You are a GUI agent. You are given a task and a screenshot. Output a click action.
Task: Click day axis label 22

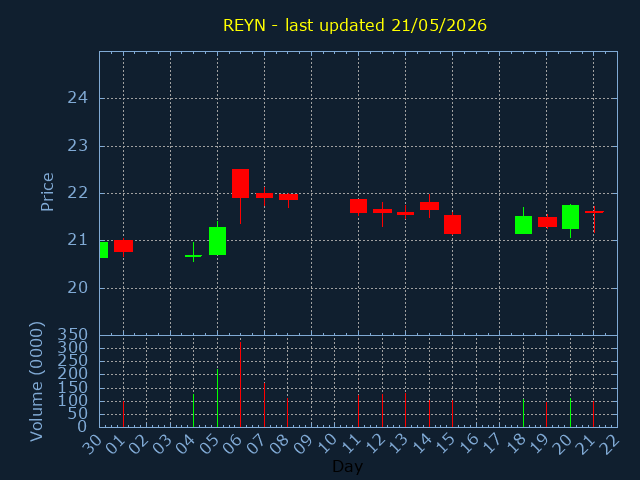(x=610, y=444)
